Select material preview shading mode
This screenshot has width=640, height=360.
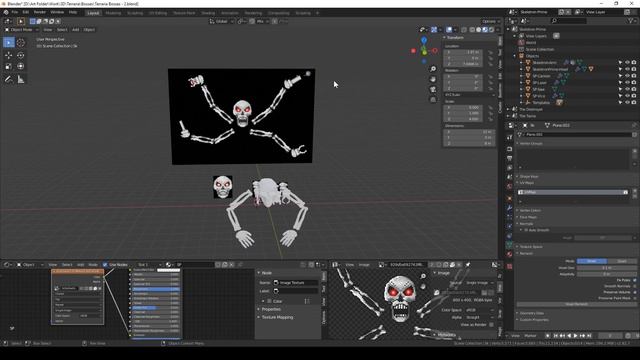(485, 29)
